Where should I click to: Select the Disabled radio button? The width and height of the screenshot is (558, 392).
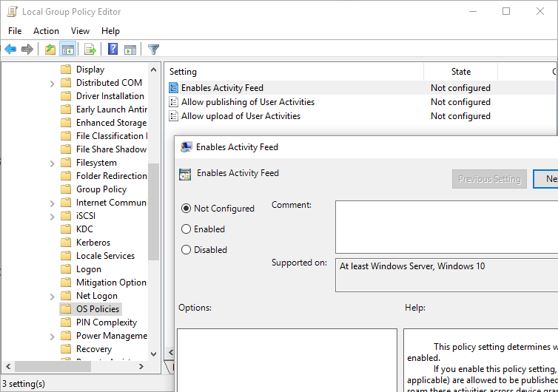[x=186, y=250]
